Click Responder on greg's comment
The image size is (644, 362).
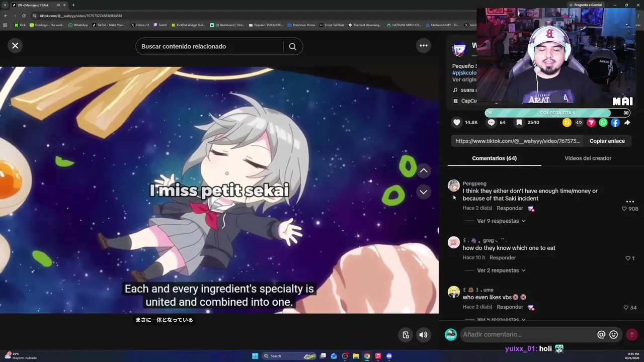pos(503,257)
